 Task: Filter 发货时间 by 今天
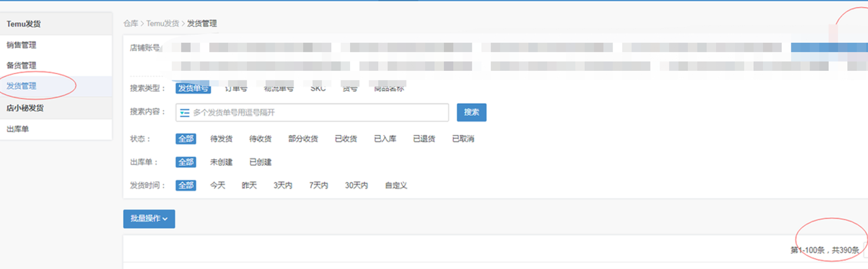(217, 185)
